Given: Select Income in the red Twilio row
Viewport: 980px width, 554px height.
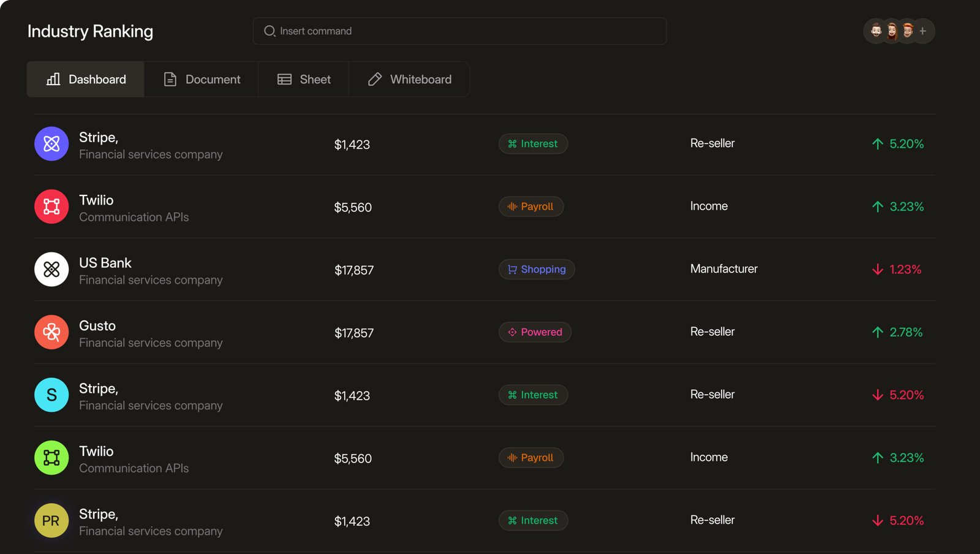Looking at the screenshot, I should tap(709, 206).
